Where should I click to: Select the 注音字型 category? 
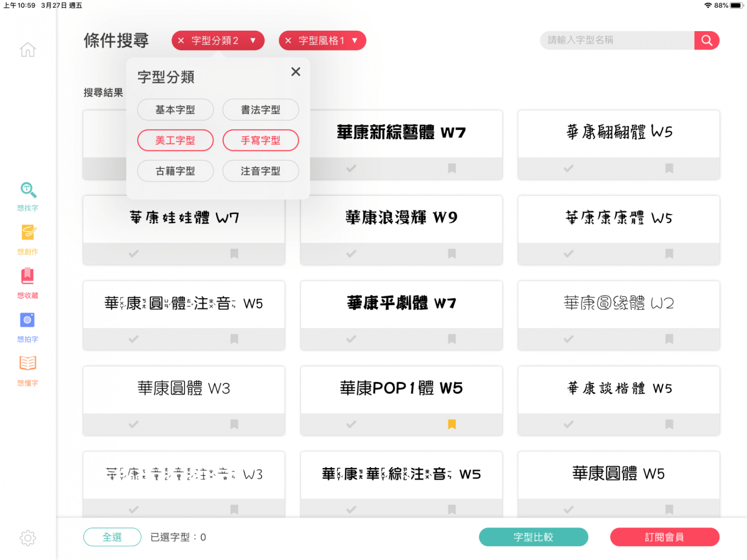point(261,171)
